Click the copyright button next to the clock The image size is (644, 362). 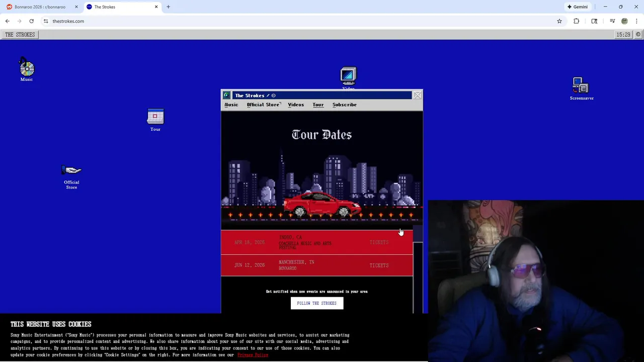click(x=638, y=35)
